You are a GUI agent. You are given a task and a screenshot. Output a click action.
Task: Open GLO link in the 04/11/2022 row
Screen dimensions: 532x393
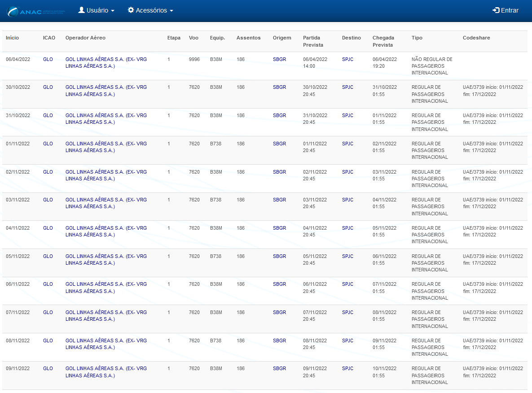pos(48,228)
